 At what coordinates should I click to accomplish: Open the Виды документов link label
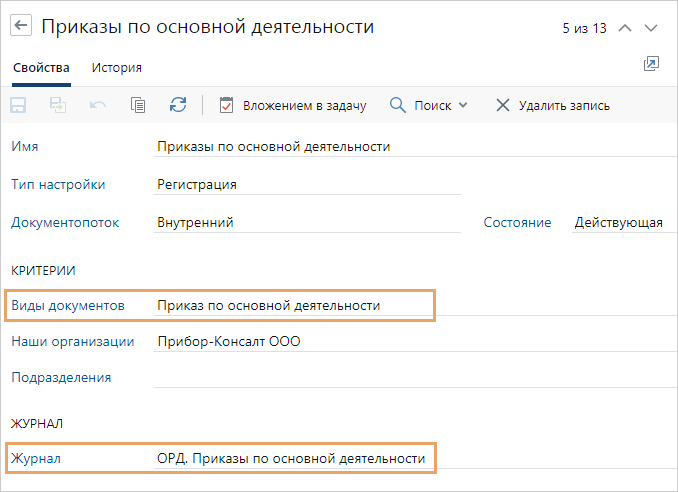pos(67,305)
